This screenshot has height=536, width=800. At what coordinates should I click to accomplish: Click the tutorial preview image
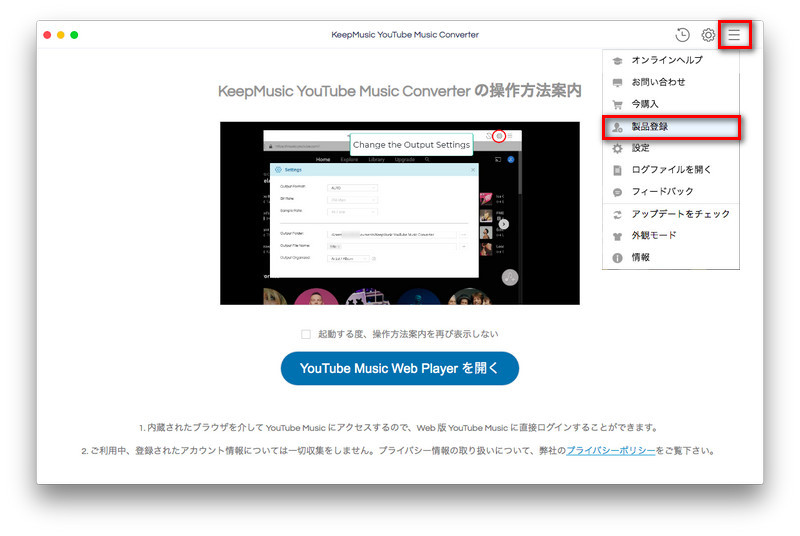399,213
